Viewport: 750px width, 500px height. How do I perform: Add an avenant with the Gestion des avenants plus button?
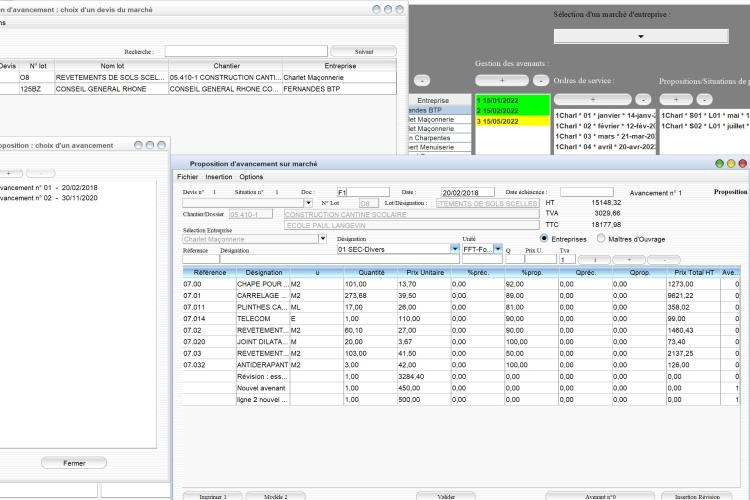[502, 80]
